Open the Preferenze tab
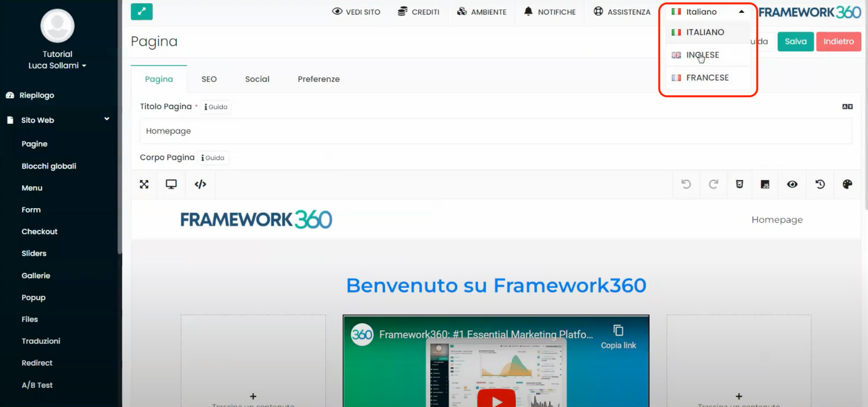This screenshot has width=868, height=407. 319,79
